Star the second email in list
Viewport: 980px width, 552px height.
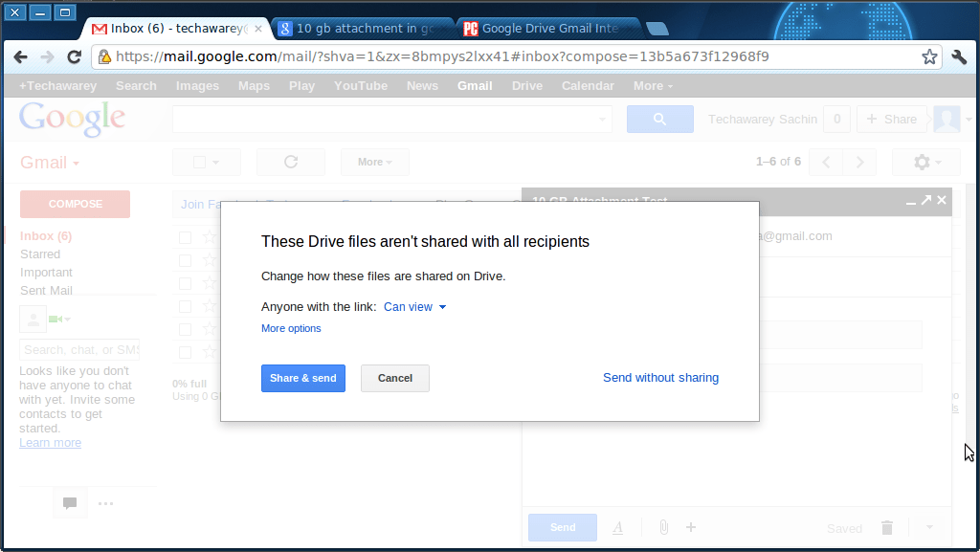coord(210,260)
